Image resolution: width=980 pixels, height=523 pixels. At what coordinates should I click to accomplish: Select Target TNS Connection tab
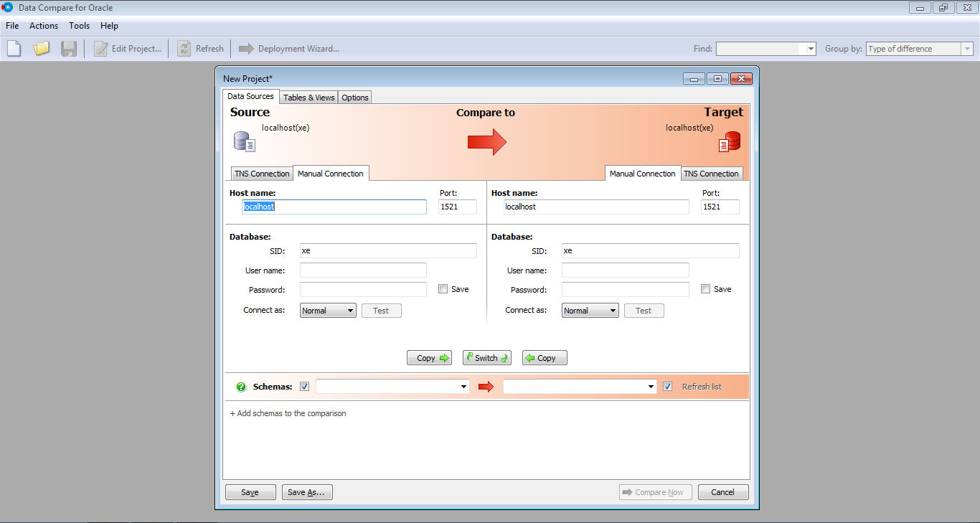click(711, 174)
